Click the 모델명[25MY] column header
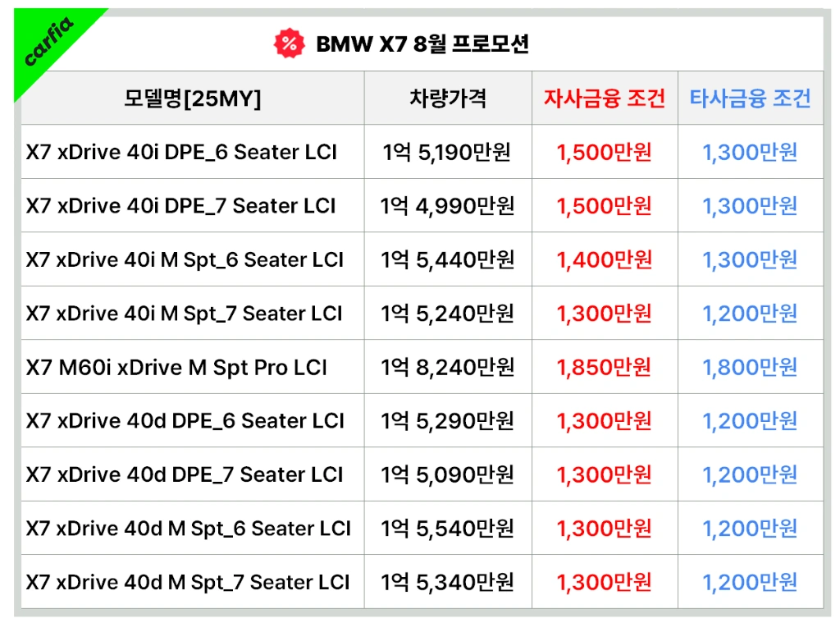The height and width of the screenshot is (623, 840). pyautogui.click(x=192, y=98)
